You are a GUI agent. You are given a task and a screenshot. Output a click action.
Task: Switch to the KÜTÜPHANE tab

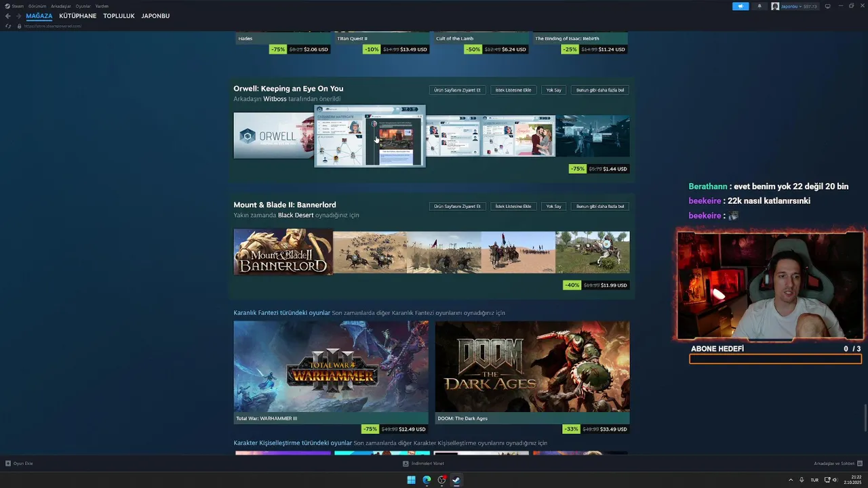(x=78, y=16)
